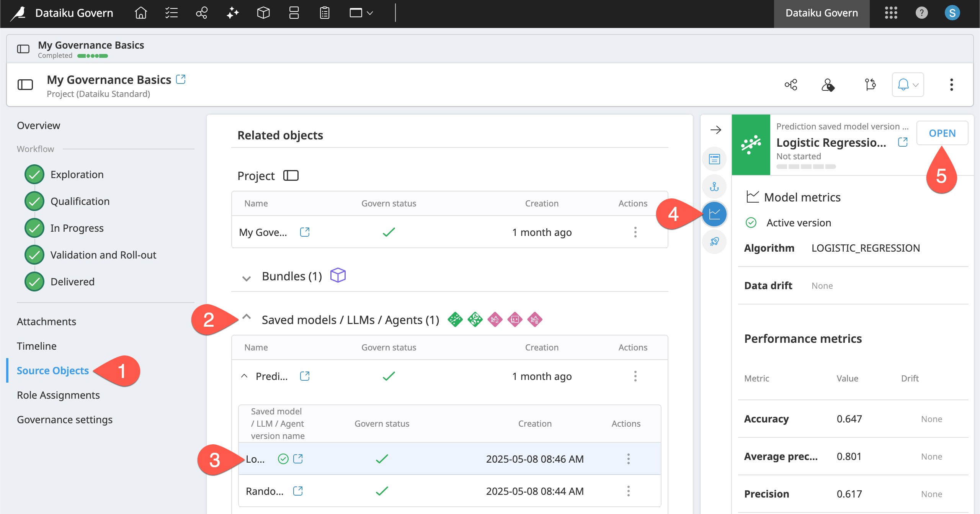Image resolution: width=980 pixels, height=514 pixels.
Task: Open the role and tag icon in header
Action: [x=828, y=85]
